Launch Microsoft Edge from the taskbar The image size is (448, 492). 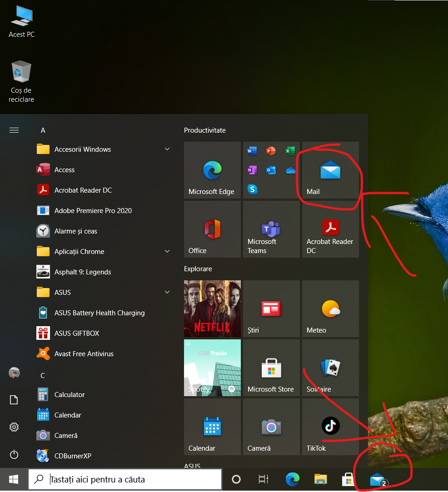click(x=293, y=479)
